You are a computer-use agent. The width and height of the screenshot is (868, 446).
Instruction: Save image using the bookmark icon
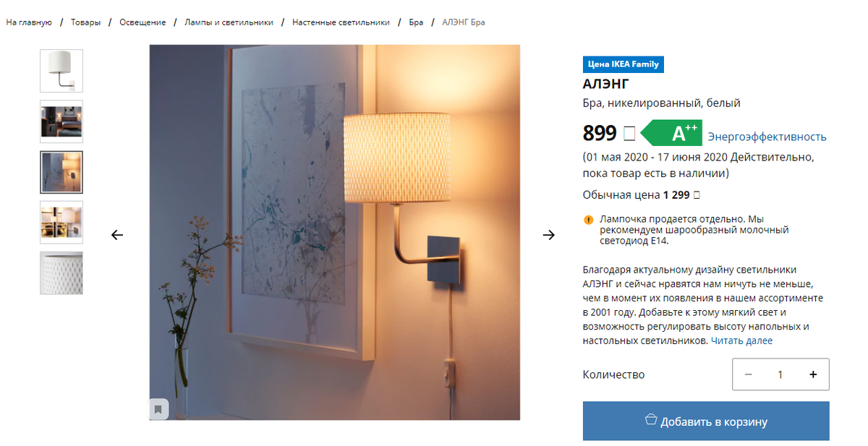click(158, 409)
